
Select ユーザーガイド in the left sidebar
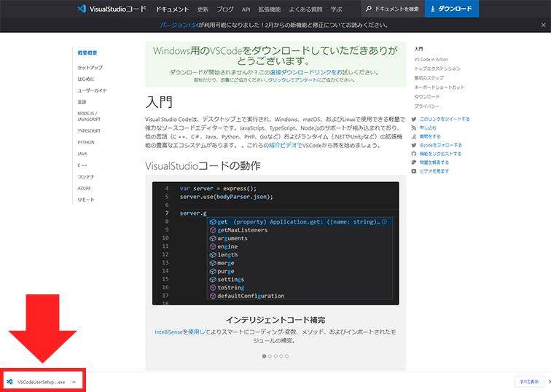tap(92, 90)
